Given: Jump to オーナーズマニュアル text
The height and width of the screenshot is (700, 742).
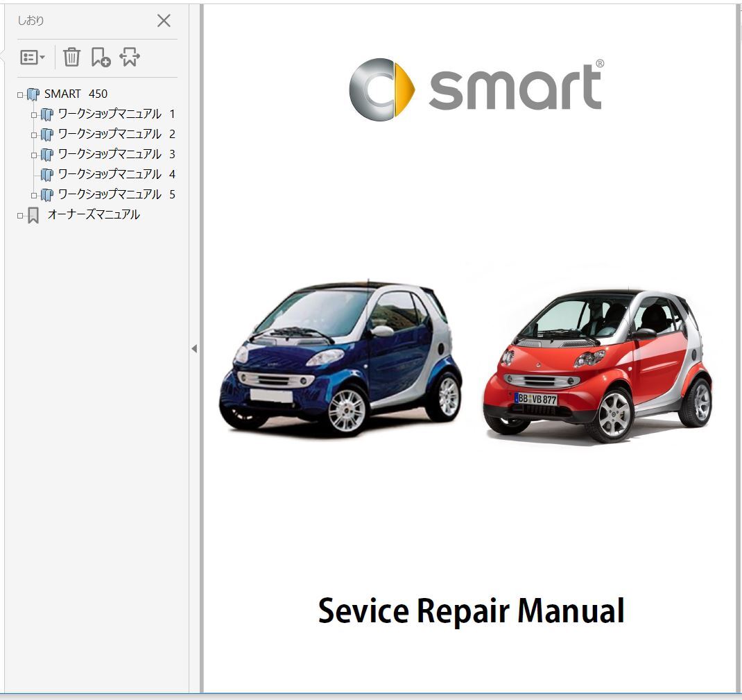Looking at the screenshot, I should click(x=94, y=214).
